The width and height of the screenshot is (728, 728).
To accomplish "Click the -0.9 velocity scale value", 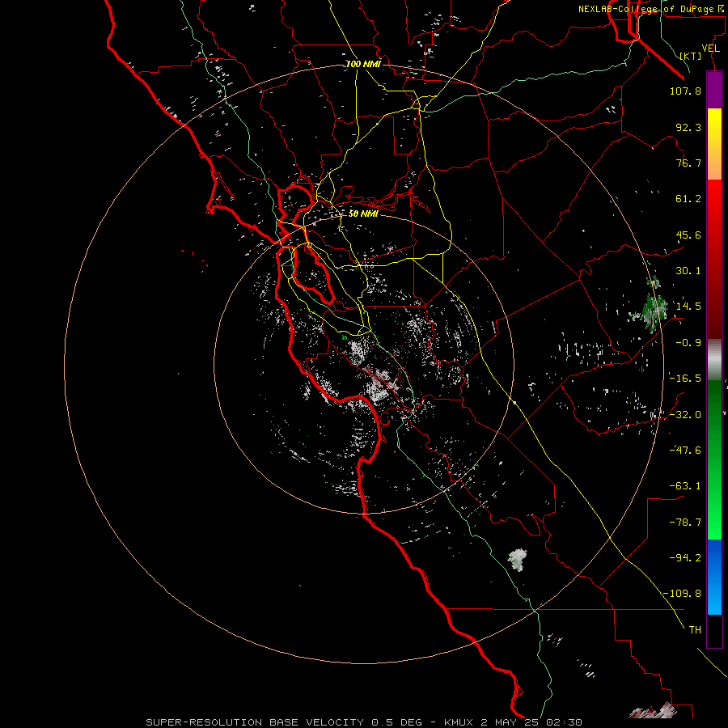I will coord(688,343).
